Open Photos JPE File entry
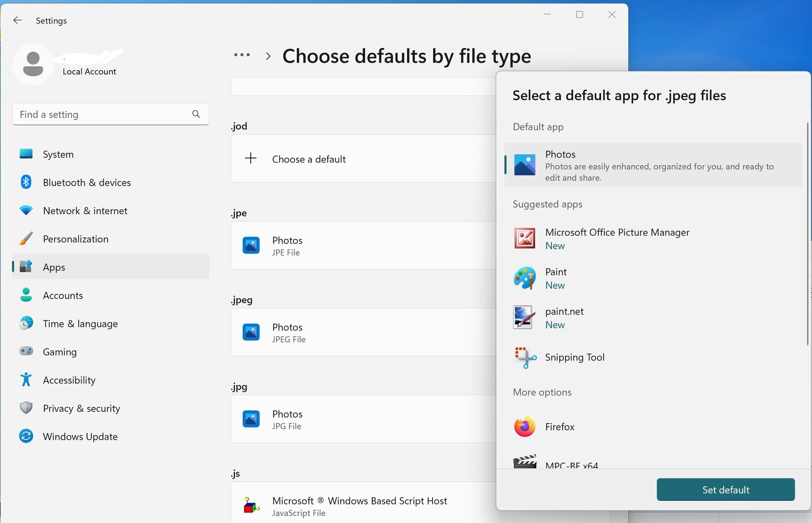 tap(363, 245)
